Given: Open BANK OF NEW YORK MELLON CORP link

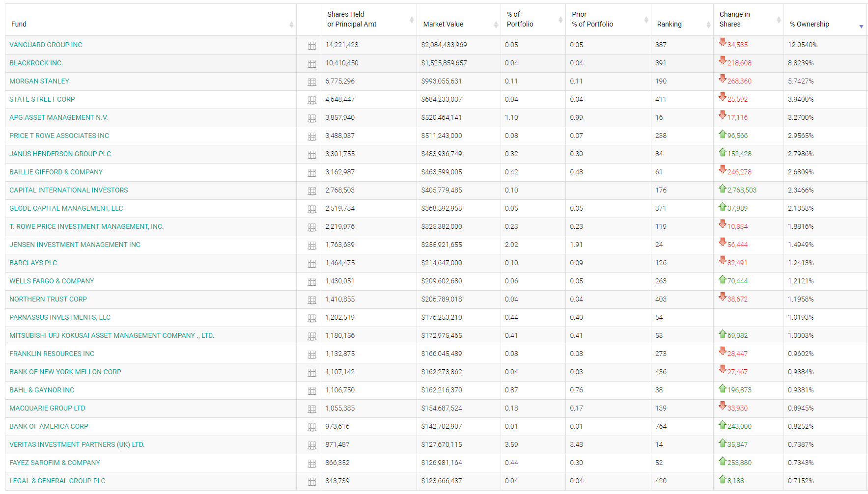Looking at the screenshot, I should click(x=65, y=372).
